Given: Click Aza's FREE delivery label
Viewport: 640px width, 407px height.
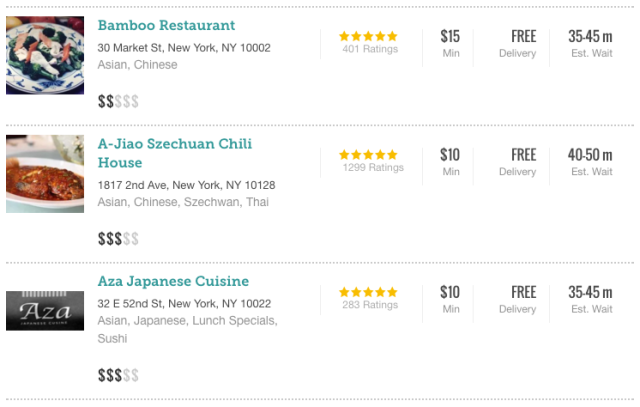Looking at the screenshot, I should coord(523,292).
